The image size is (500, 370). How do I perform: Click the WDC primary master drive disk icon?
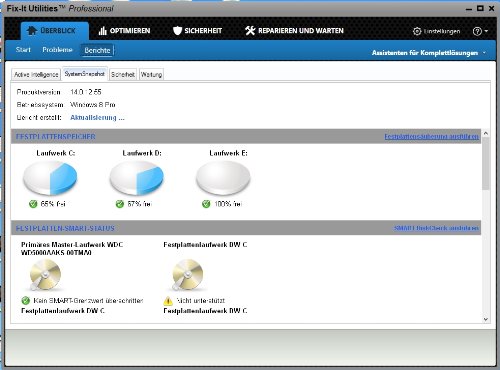[45, 275]
